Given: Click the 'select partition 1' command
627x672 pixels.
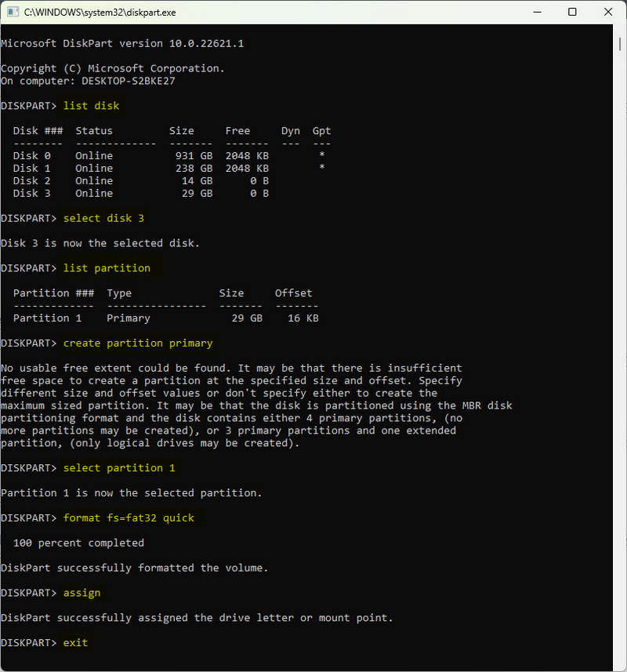Looking at the screenshot, I should point(119,468).
